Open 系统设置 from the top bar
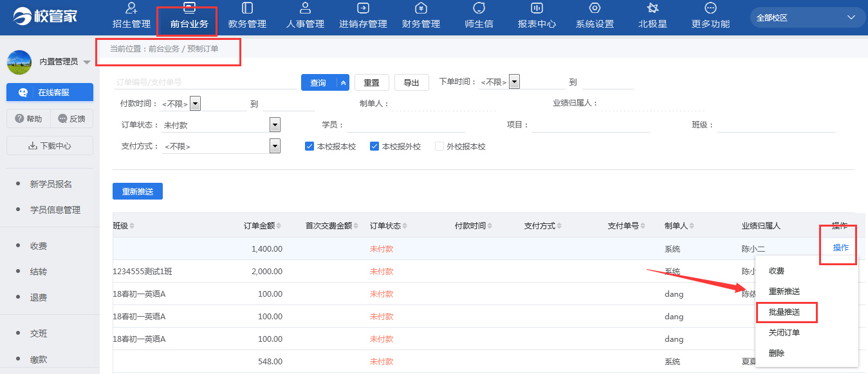The width and height of the screenshot is (868, 374). coord(595,16)
